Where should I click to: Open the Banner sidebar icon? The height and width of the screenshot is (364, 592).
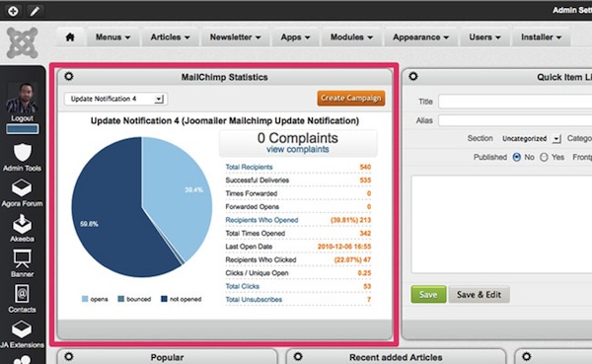click(22, 258)
